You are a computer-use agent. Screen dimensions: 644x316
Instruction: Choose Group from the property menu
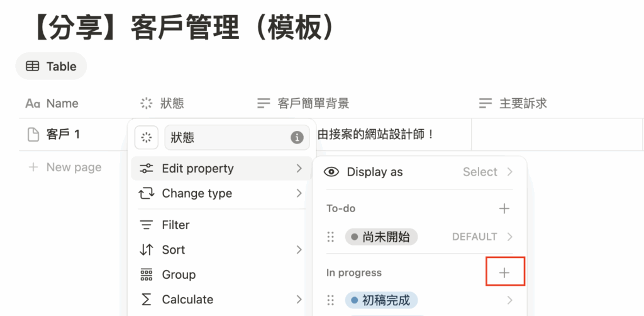[179, 274]
